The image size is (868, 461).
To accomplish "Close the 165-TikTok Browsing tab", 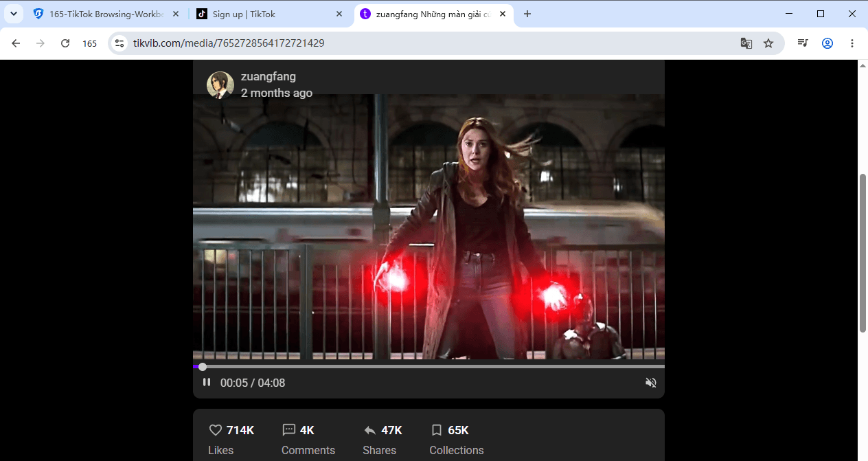I will [x=175, y=14].
